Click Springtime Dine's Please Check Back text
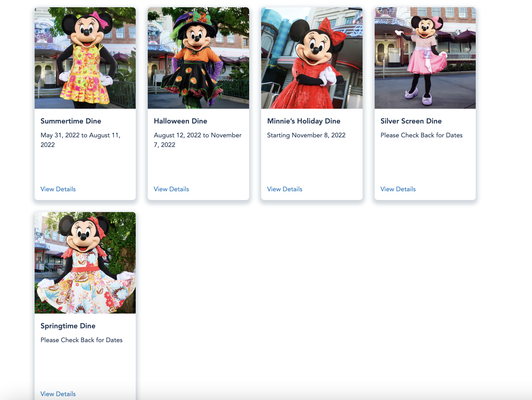 point(82,340)
